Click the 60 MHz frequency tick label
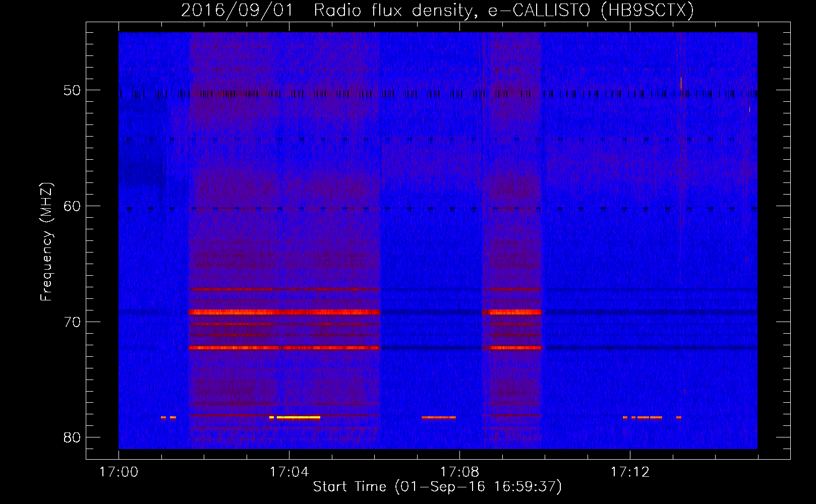Viewport: 816px width, 504px height. tap(72, 206)
